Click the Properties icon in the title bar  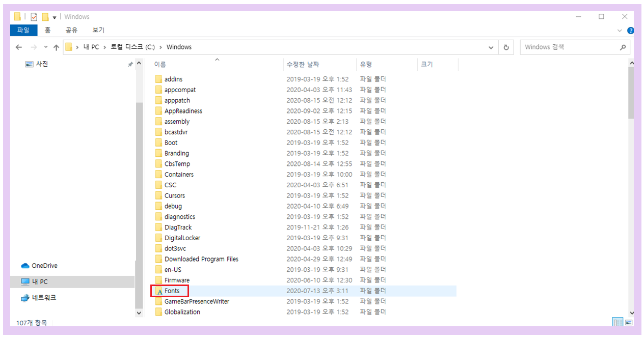click(34, 17)
